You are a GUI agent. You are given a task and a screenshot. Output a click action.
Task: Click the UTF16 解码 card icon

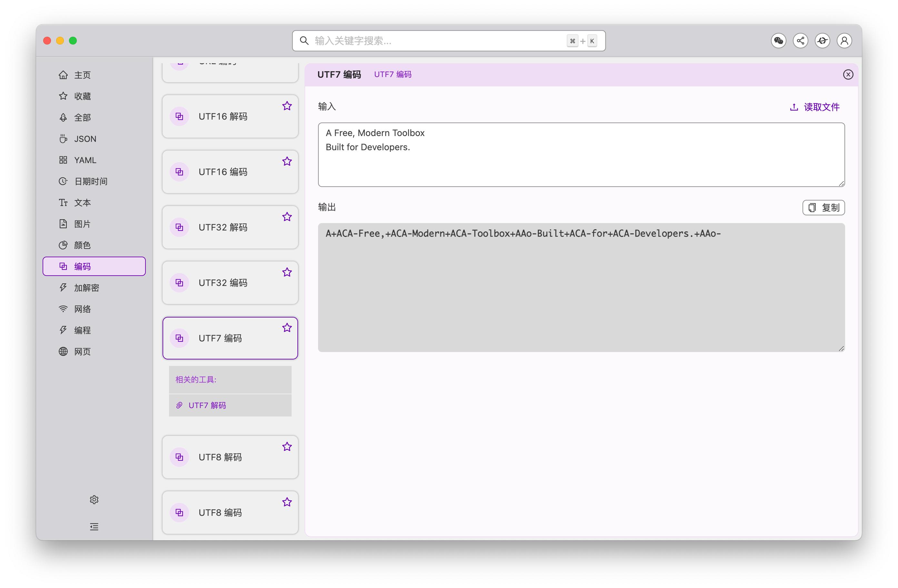click(179, 117)
